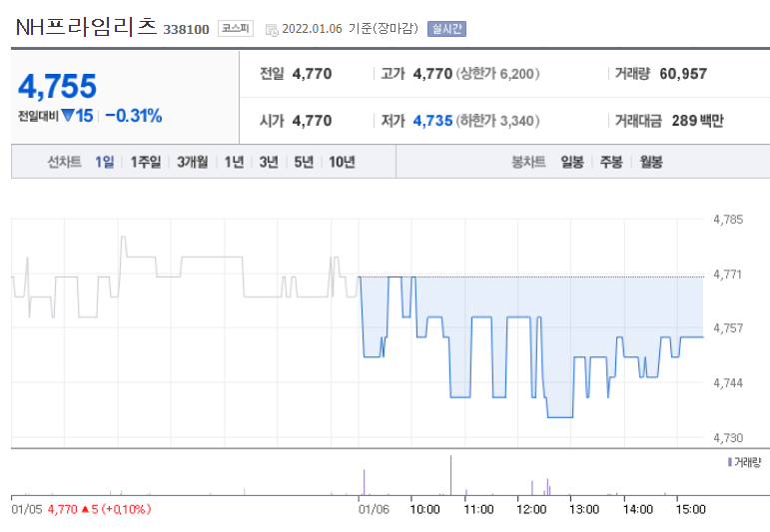Click the calendar clock icon beside date
Viewport: 770px width, 532px height.
[272, 30]
